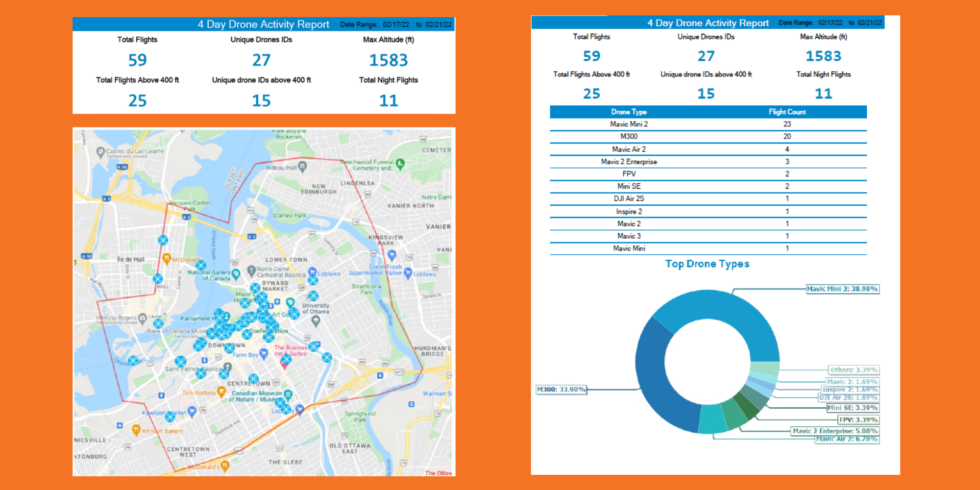Click the National Gallery of Canada museum icon

click(x=236, y=274)
